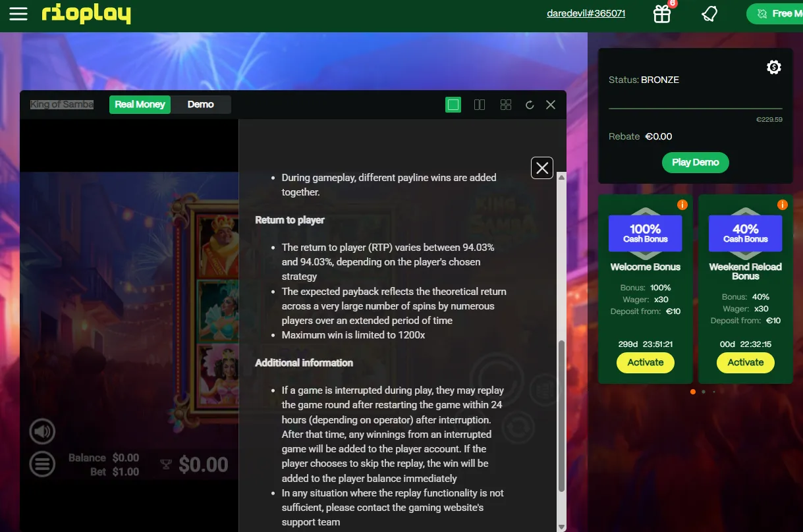Click the info panel scrollbar thumb
The height and width of the screenshot is (532, 803).
(x=561, y=416)
